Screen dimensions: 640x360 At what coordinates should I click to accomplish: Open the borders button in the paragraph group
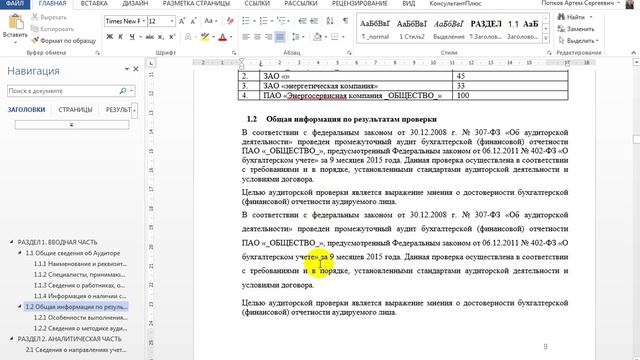tap(335, 37)
